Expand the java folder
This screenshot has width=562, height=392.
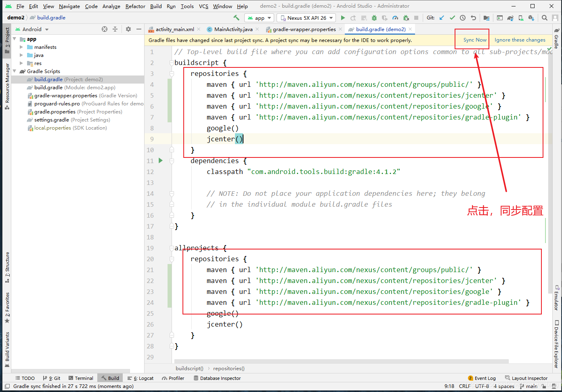pyautogui.click(x=21, y=55)
